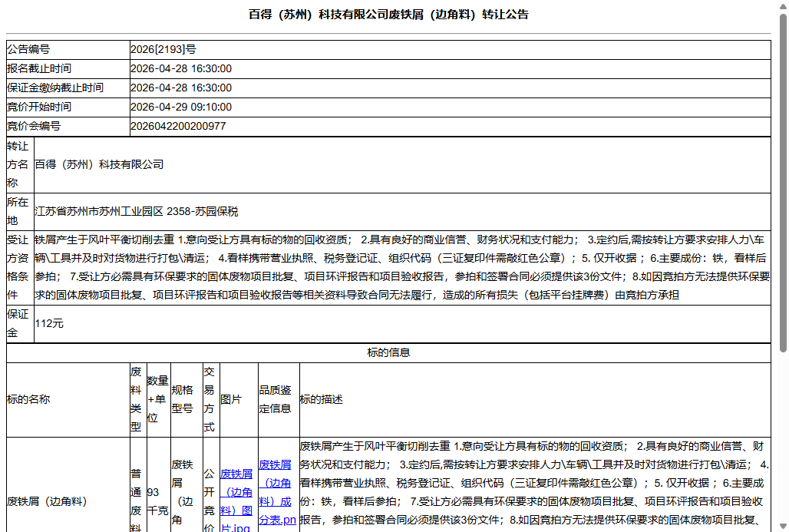Viewport: 789px width, 532px height.
Task: Click the 标的信息 section header
Action: point(388,353)
